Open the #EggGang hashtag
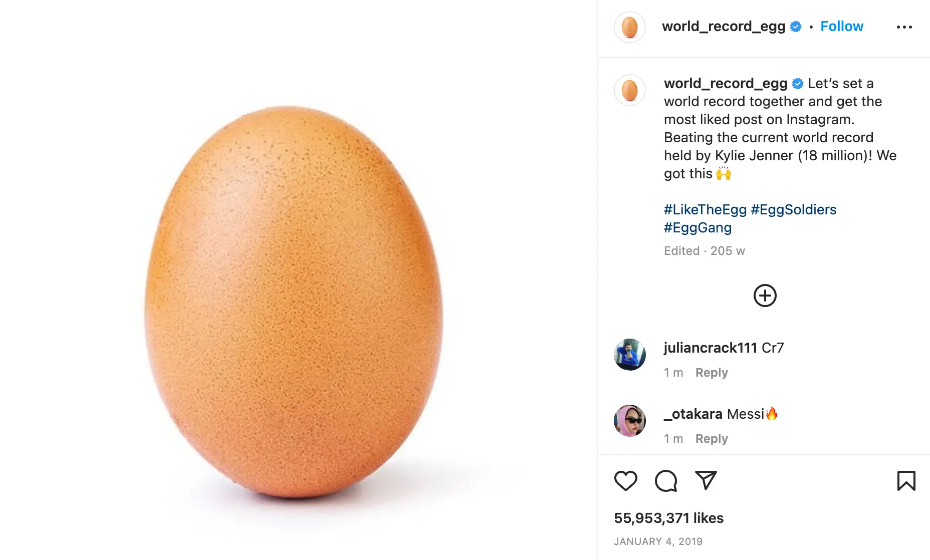Image resolution: width=930 pixels, height=560 pixels. [x=697, y=227]
